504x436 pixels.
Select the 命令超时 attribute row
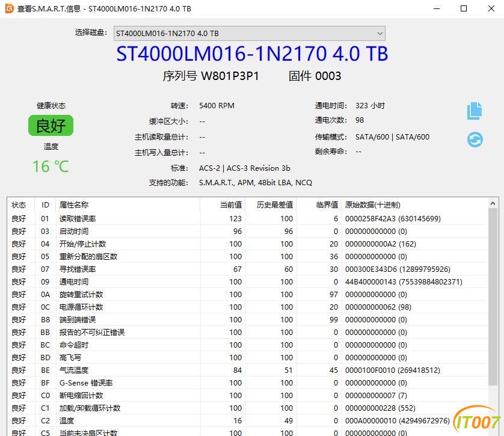pos(247,345)
